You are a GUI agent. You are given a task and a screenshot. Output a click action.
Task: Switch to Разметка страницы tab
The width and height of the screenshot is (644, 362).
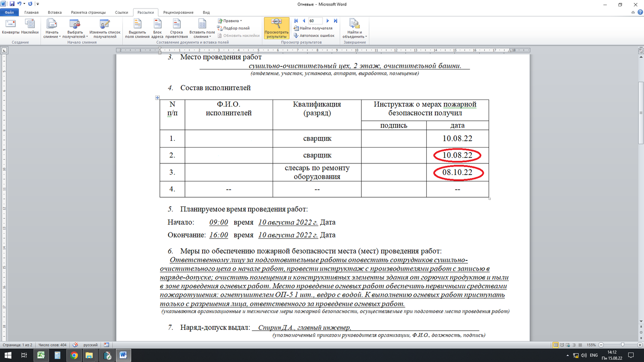(88, 12)
